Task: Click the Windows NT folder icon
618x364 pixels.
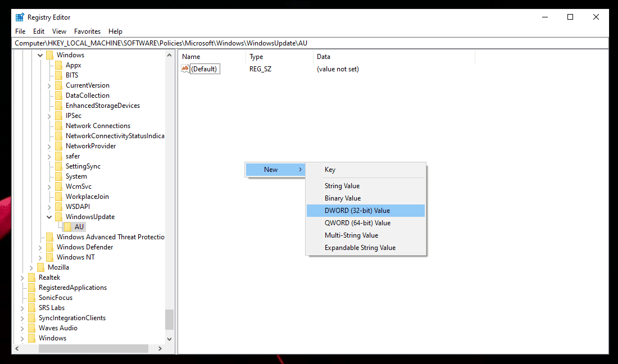Action: (x=49, y=257)
